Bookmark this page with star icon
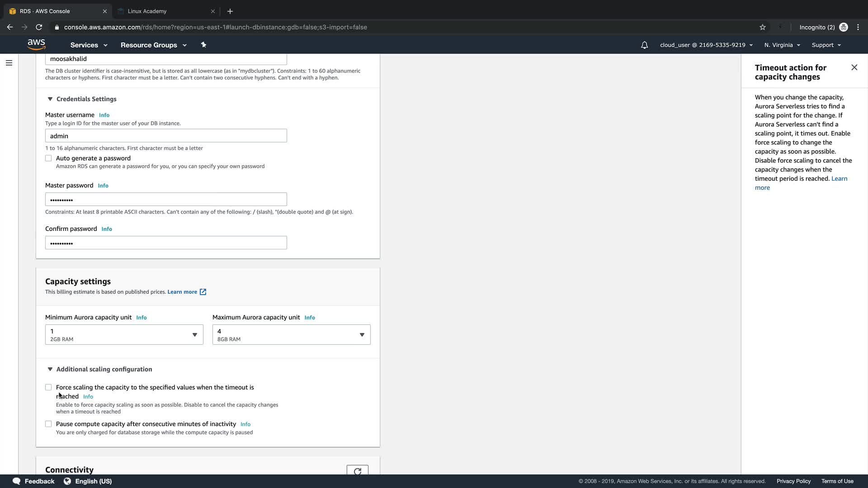The image size is (868, 488). point(763,27)
